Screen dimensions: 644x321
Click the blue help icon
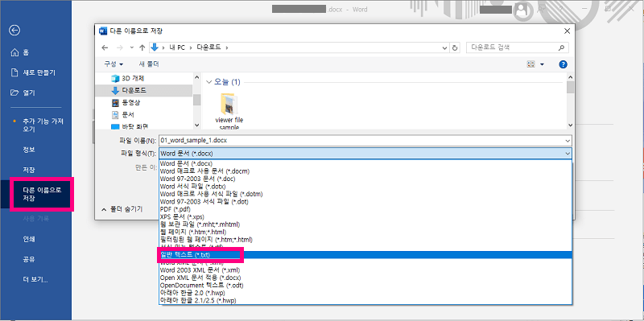[x=563, y=64]
